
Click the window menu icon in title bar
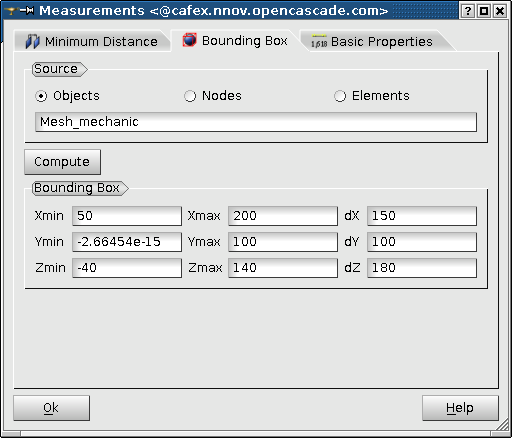pyautogui.click(x=11, y=11)
